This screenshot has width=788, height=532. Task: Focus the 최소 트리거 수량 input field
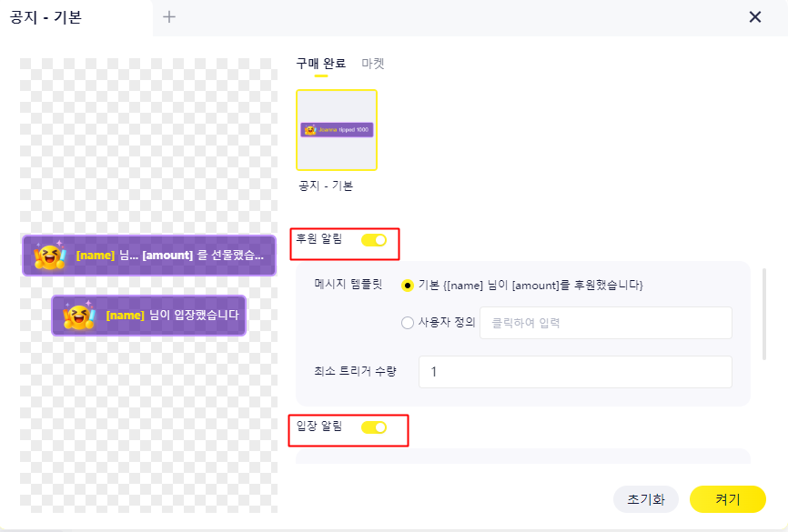[575, 372]
